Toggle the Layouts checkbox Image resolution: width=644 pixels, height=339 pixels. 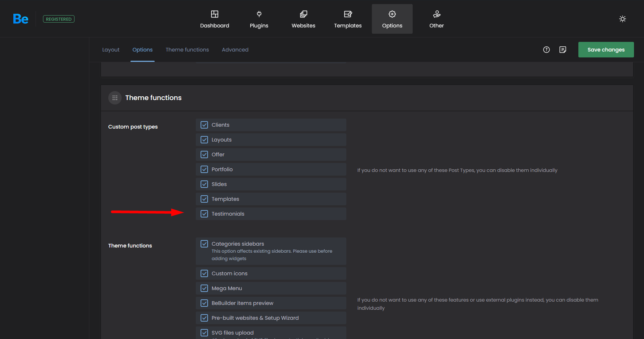coord(204,140)
